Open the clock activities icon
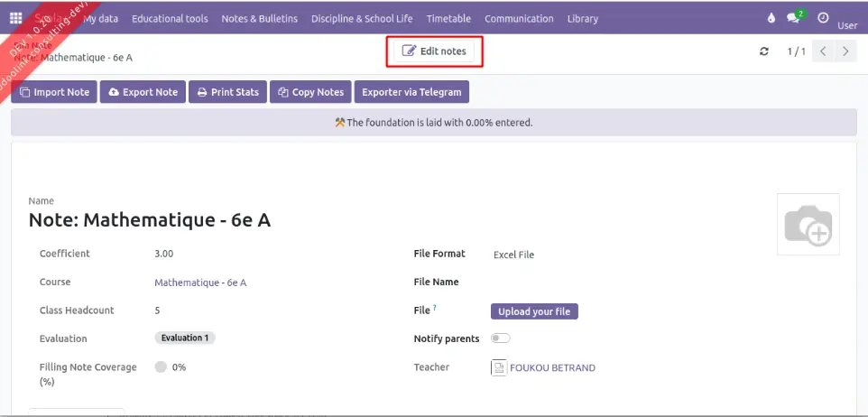This screenshot has width=868, height=417. click(822, 18)
